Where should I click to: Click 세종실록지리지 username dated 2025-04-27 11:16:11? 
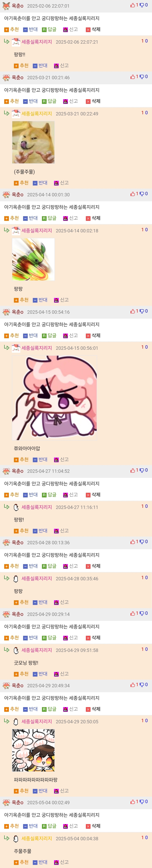37,507
